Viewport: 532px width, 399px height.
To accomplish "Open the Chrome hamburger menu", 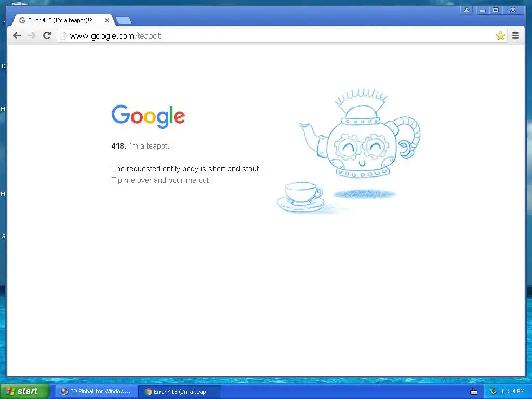I will [x=515, y=36].
